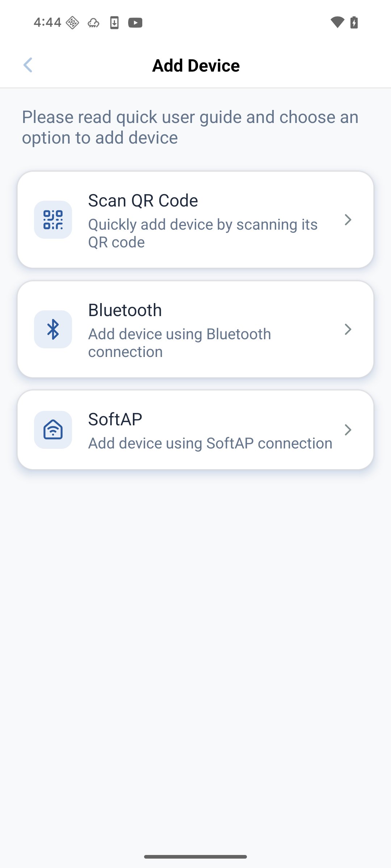Tap the back arrow icon
This screenshot has height=868, width=391.
[28, 65]
